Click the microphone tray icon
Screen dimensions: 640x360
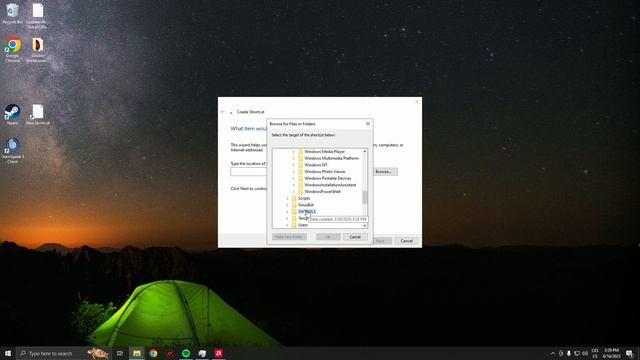click(569, 353)
